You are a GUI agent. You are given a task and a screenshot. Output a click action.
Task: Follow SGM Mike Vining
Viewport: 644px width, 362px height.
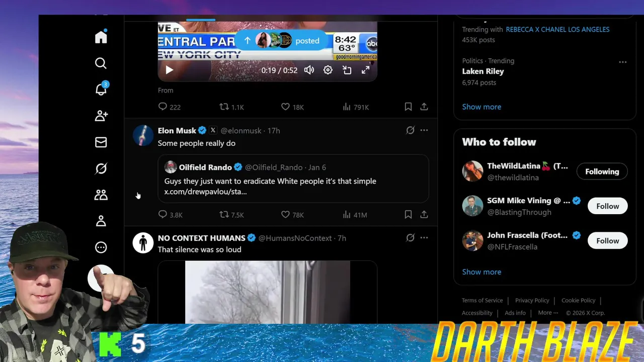tap(608, 206)
